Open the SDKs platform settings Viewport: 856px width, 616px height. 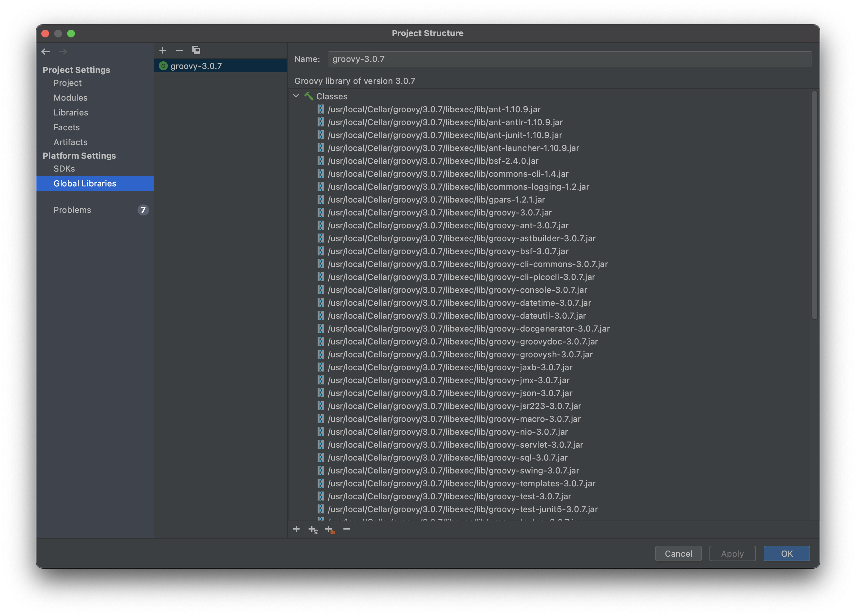tap(64, 169)
